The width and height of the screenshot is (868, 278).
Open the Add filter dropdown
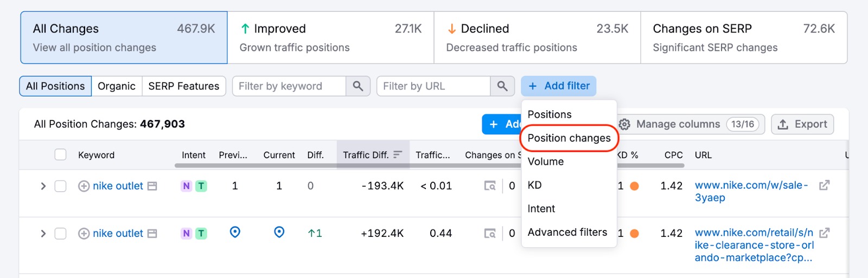pyautogui.click(x=558, y=86)
